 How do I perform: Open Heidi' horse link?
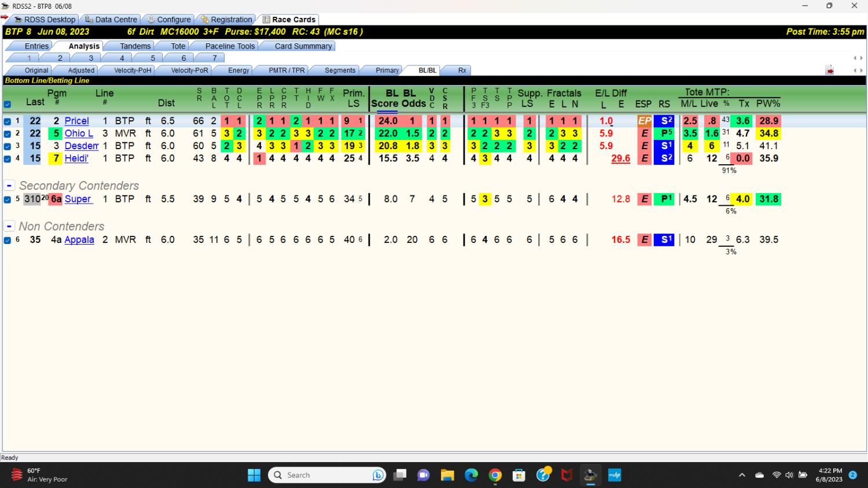click(x=76, y=158)
